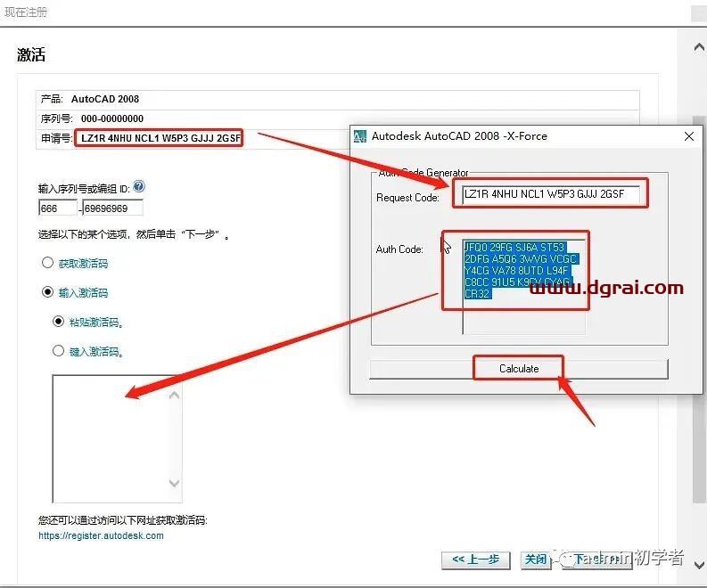Click the 选择以下的某个选项 instruction text
This screenshot has width=707, height=588.
(134, 234)
